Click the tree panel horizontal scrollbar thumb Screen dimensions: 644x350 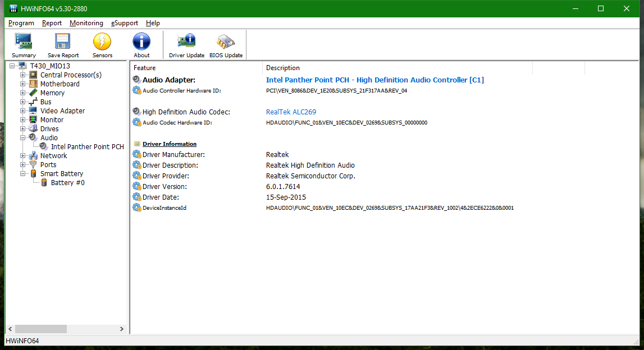click(x=40, y=329)
